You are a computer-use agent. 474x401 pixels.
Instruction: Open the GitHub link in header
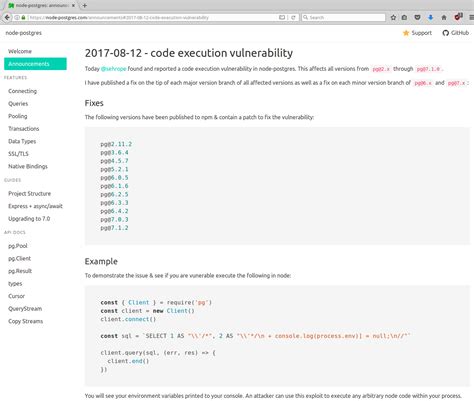(456, 33)
